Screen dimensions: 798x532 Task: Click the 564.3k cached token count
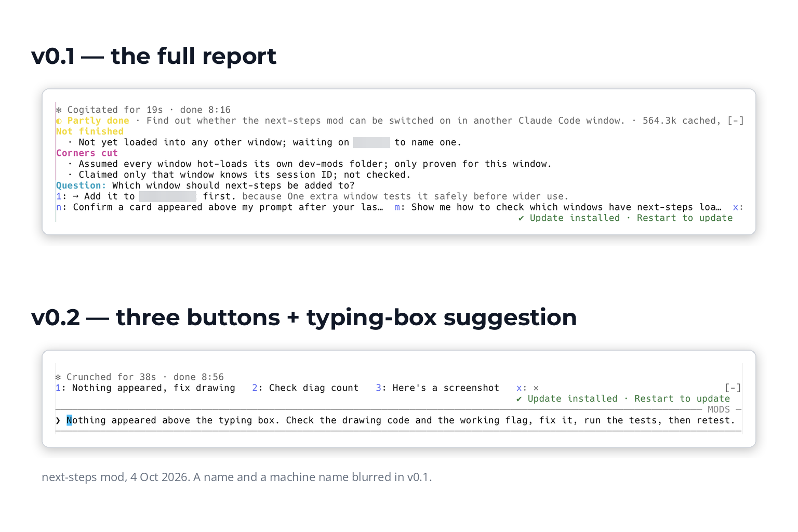click(x=682, y=121)
